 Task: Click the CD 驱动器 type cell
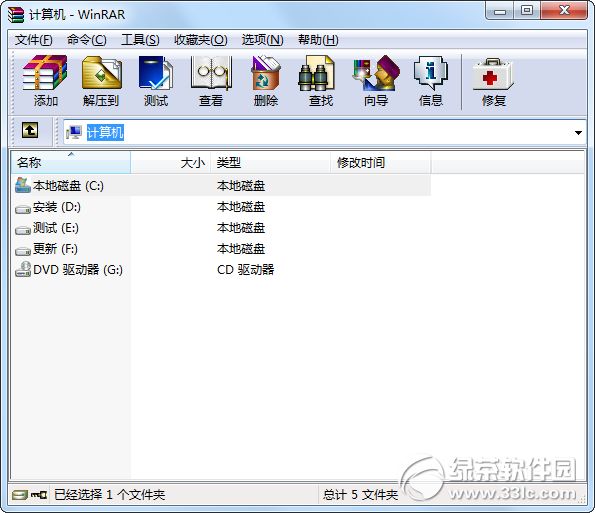pos(246,269)
